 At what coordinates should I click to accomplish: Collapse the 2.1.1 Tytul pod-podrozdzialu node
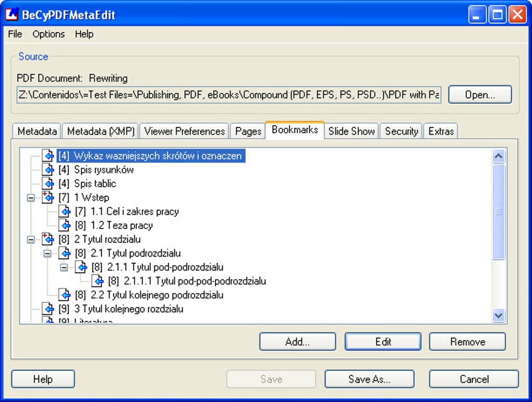(x=64, y=267)
